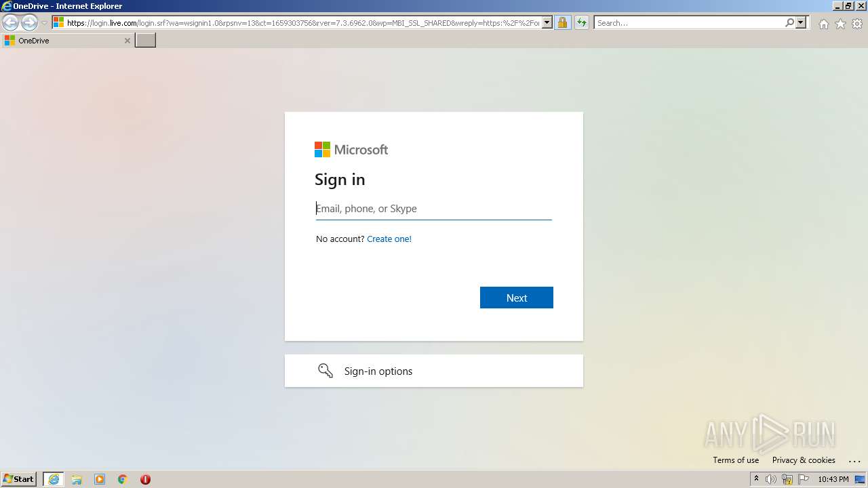Image resolution: width=868 pixels, height=488 pixels.
Task: Go back with the browser Back arrow
Action: point(10,22)
